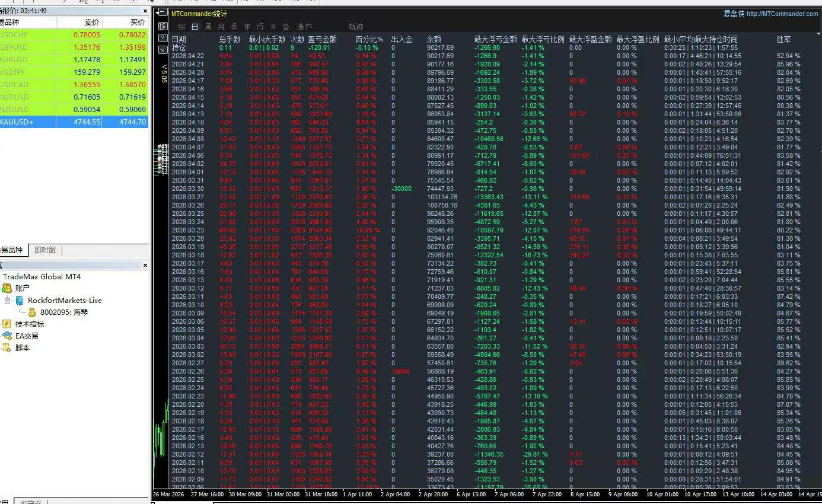Screen dimensions: 822x504
Task: Select the USDCAD symbol row
Action: [74, 85]
